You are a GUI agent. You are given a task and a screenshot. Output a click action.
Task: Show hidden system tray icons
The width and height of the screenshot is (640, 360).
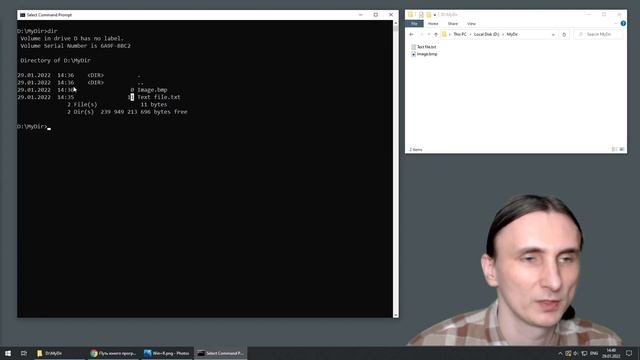point(560,353)
